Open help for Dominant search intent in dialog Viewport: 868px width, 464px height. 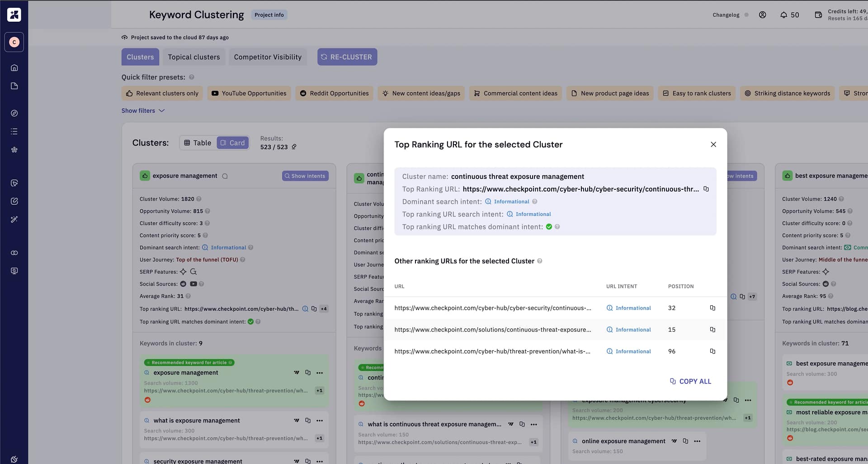535,202
